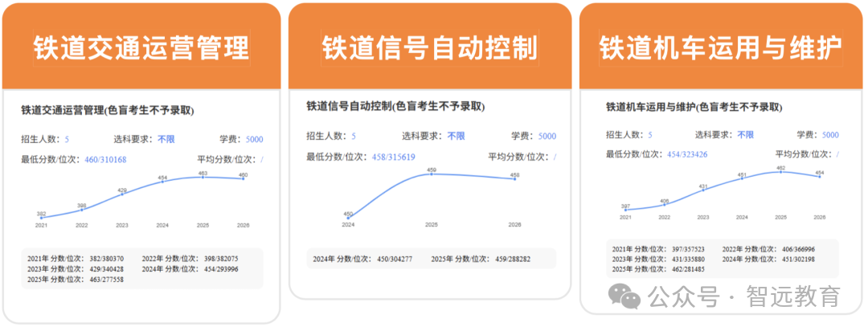The height and width of the screenshot is (331, 868).
Task: Click the 2025 data point labeled 462
Action: [x=781, y=172]
